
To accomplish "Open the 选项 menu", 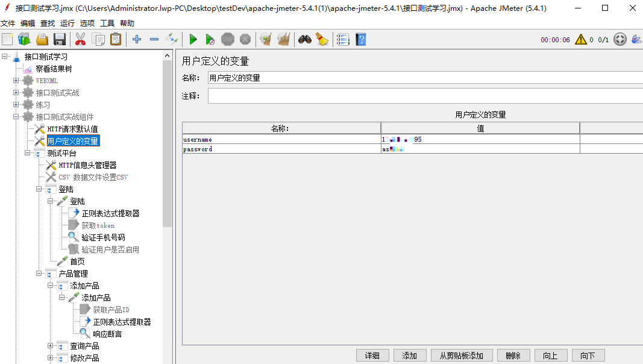I will pos(87,24).
